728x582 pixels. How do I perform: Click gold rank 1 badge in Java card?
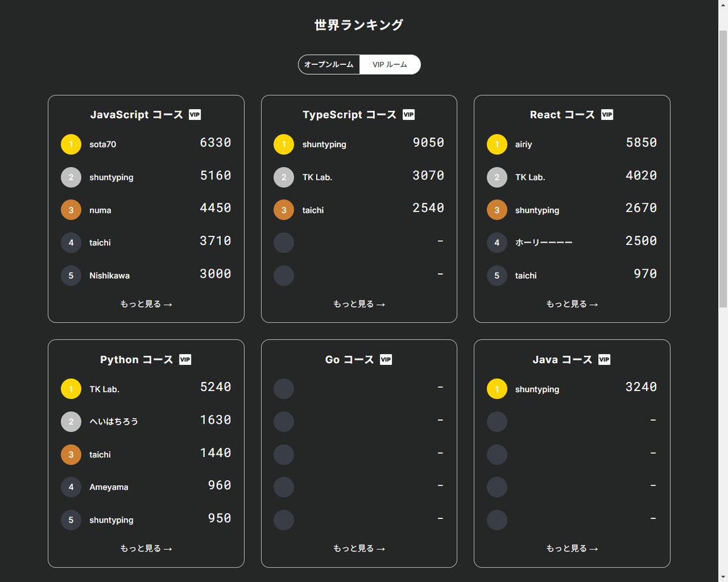[x=497, y=389]
